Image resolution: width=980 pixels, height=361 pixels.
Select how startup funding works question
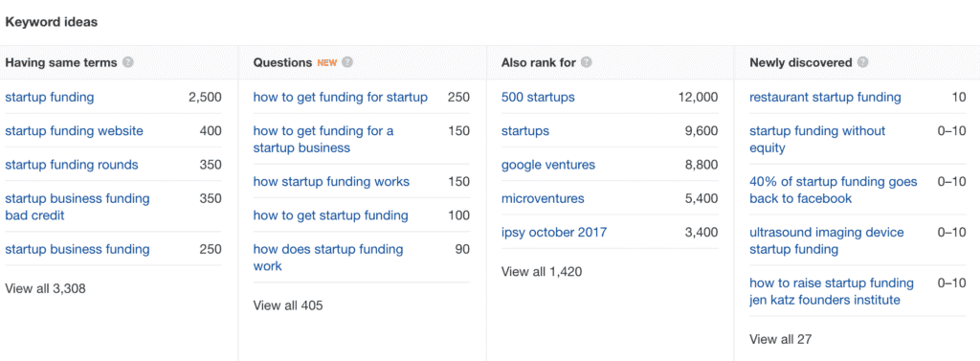[x=331, y=181]
